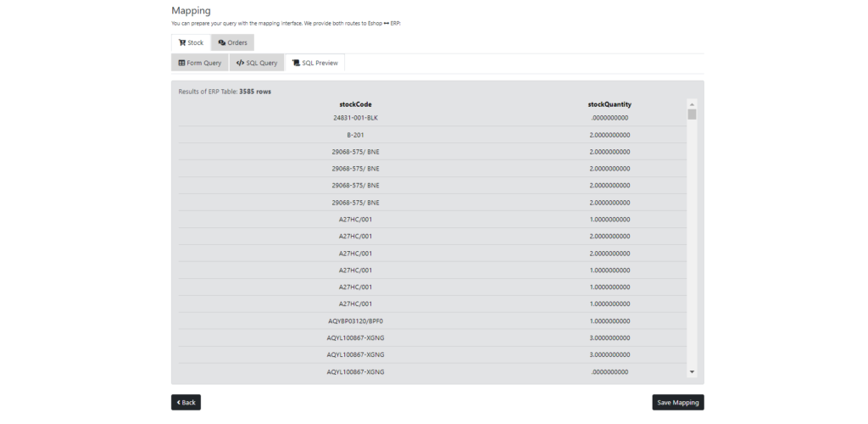868x424 pixels.
Task: Click the stockCode column header
Action: pos(355,104)
